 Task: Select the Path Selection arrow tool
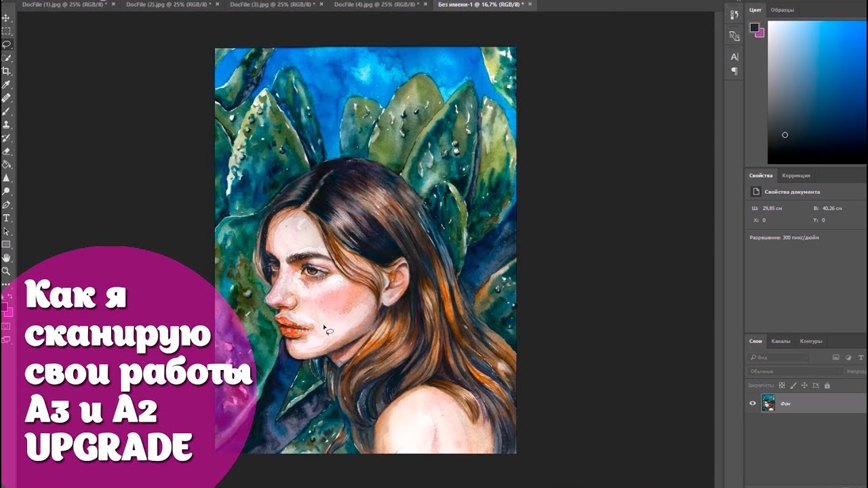[x=6, y=231]
